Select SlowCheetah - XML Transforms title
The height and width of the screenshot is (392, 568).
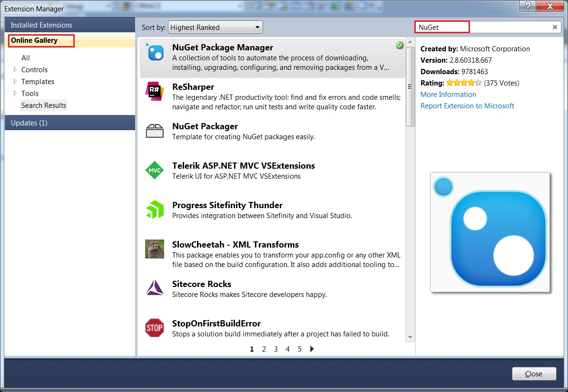tap(235, 245)
